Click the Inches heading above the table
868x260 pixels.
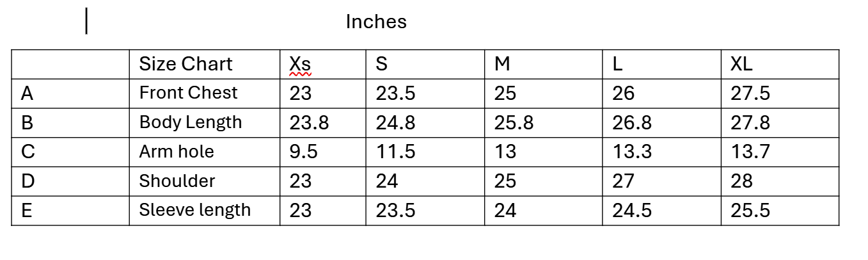point(376,22)
